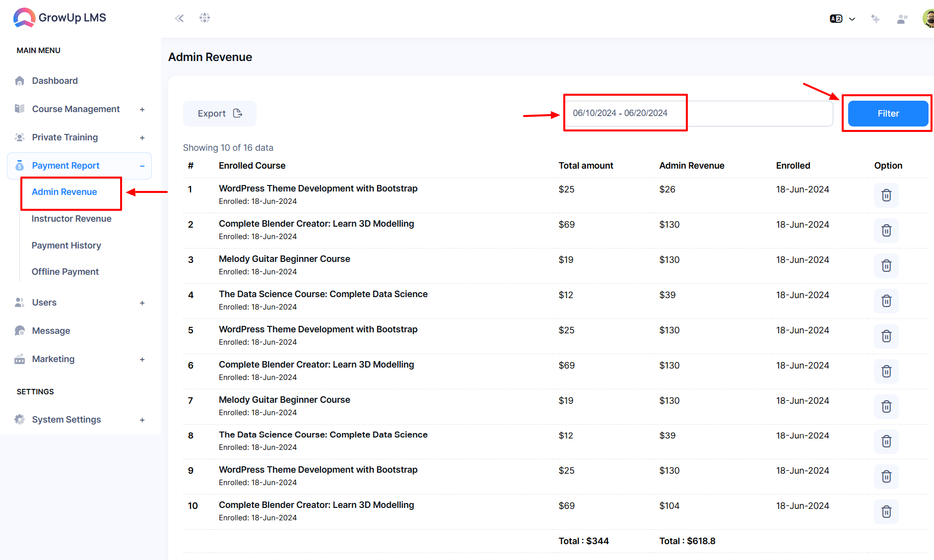Click Admin Revenue column header
Viewport: 934px width, 560px height.
(x=692, y=166)
